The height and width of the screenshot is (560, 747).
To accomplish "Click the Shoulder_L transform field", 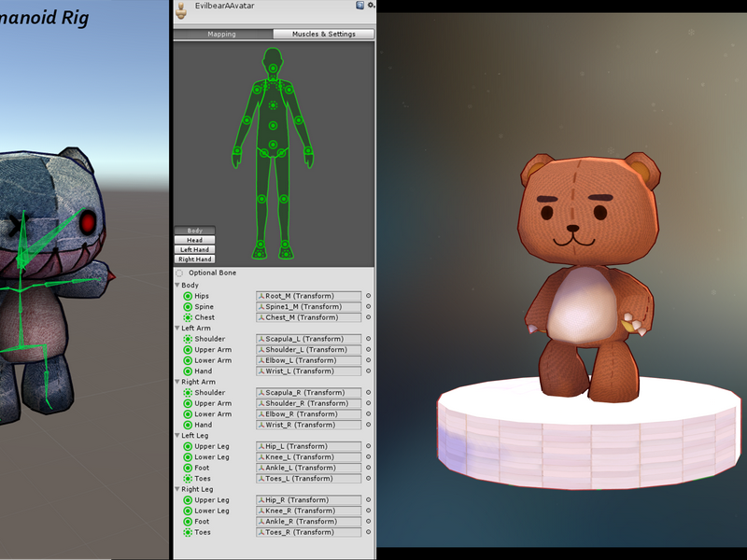I will [x=309, y=349].
